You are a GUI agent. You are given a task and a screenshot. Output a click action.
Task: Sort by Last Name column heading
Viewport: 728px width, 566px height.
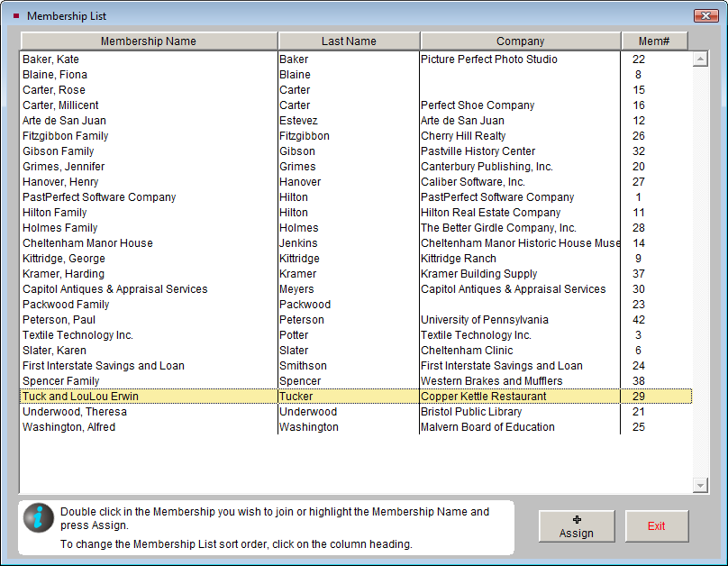(349, 41)
